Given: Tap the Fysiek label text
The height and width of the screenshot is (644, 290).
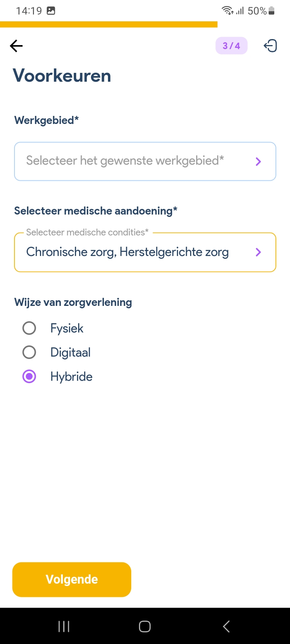Looking at the screenshot, I should click(67, 328).
